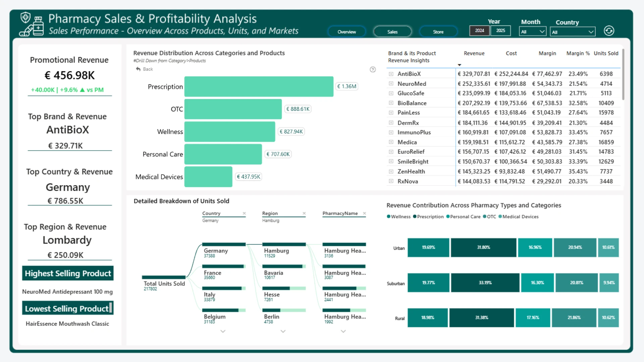Click the Revenue column sort arrow
Viewport: 644px width, 362px height.
pyautogui.click(x=460, y=65)
